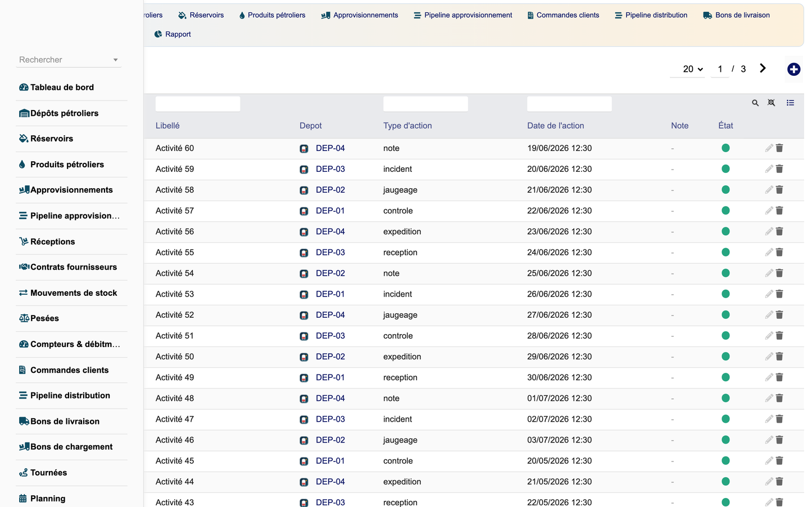The height and width of the screenshot is (507, 812).
Task: Go to next page with chevron arrow
Action: point(763,68)
